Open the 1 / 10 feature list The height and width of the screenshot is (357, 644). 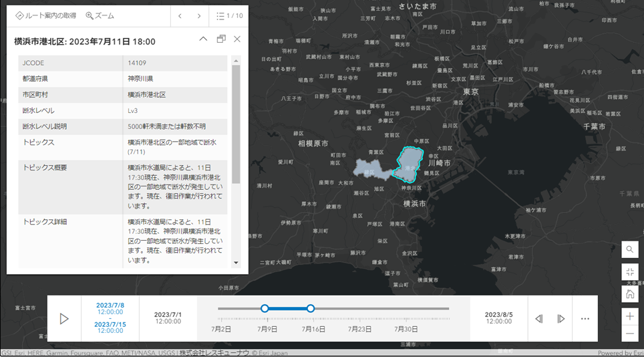[230, 15]
